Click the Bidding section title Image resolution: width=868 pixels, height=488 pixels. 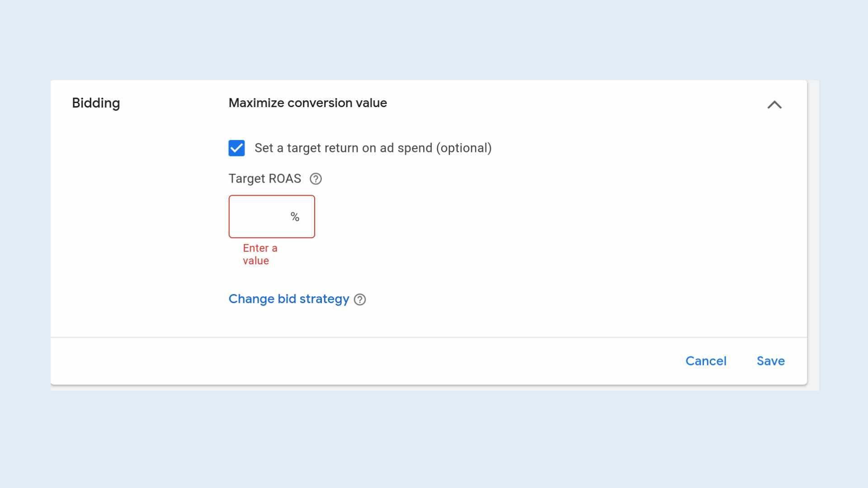point(96,103)
